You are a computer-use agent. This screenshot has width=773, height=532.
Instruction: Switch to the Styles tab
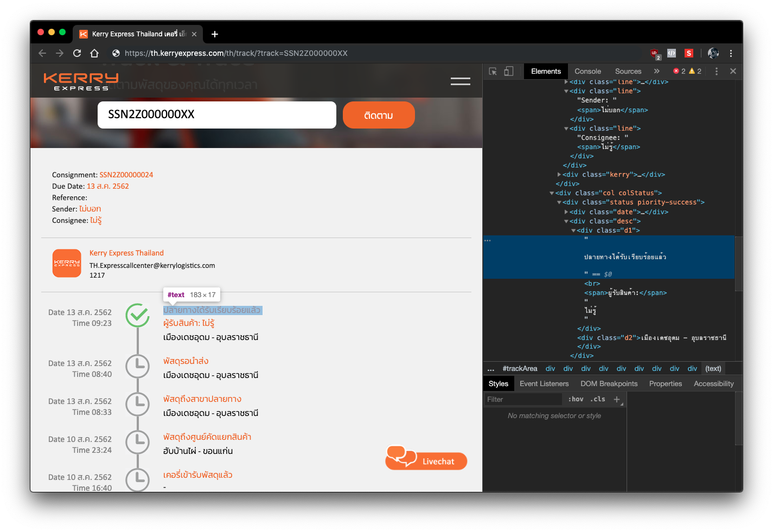(498, 383)
